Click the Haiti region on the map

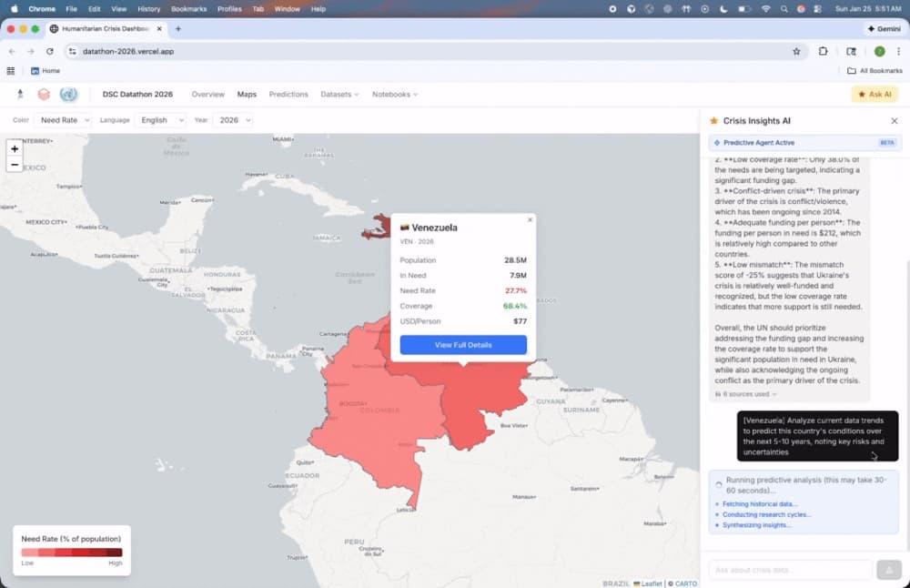379,227
